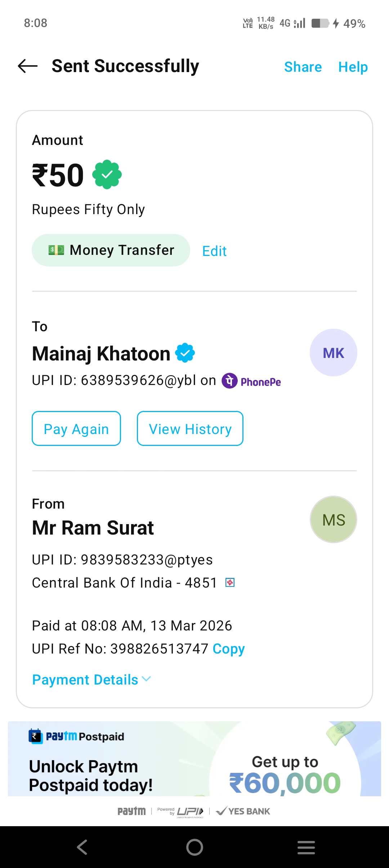Tap the green payment success badge

tap(107, 175)
